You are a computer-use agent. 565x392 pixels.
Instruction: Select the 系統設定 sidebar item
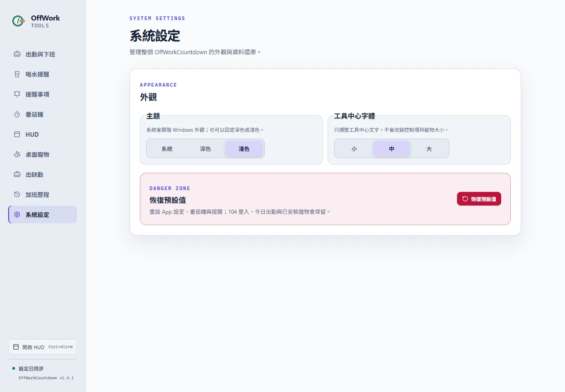point(42,215)
